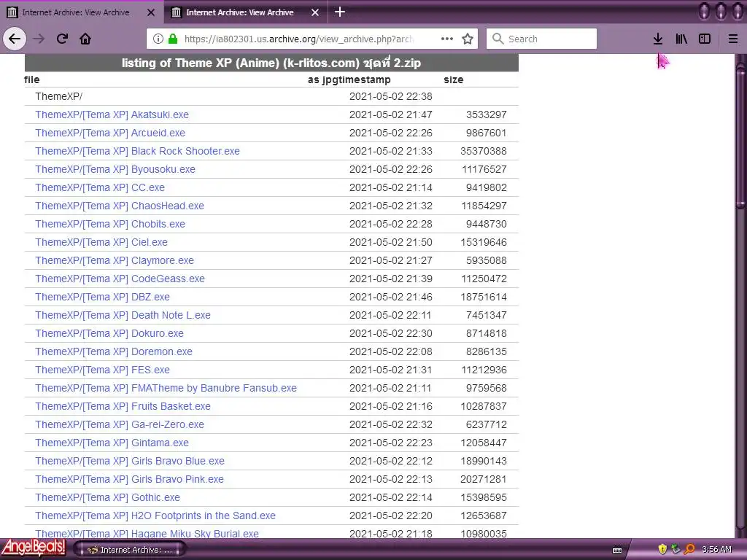This screenshot has width=747, height=560.
Task: Click Girls Bravo Pink.exe link
Action: point(129,479)
